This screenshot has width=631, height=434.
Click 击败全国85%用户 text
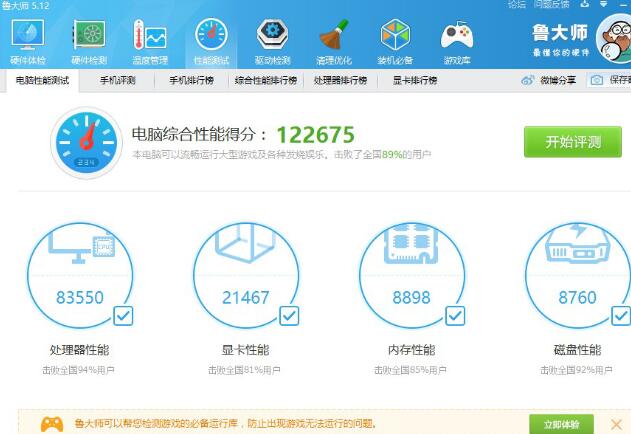point(410,370)
